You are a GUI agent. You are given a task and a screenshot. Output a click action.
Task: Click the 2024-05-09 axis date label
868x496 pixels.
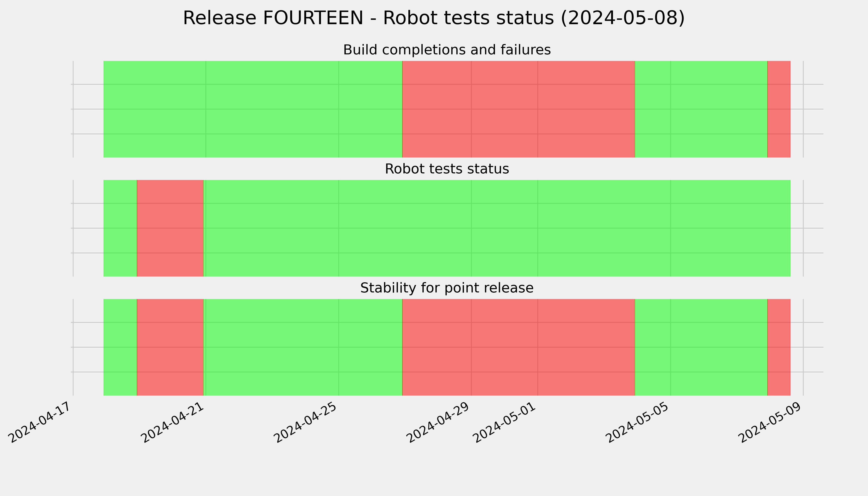tap(771, 422)
